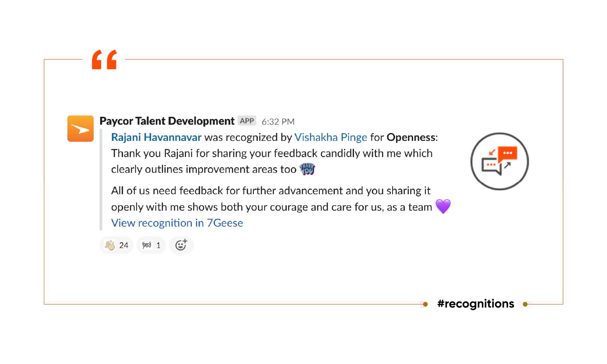The width and height of the screenshot is (607, 364).
Task: Click the inline Thank You sticker emoji
Action: (307, 169)
